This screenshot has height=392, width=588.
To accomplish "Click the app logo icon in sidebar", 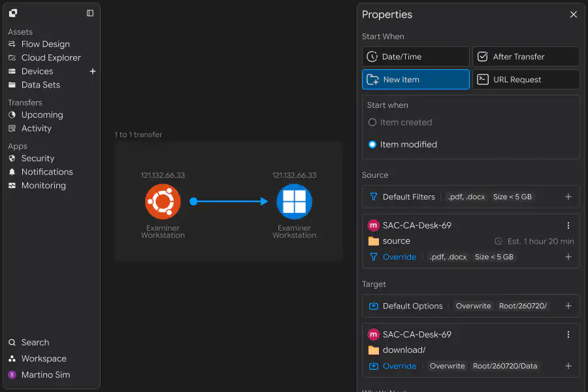I will tap(13, 13).
